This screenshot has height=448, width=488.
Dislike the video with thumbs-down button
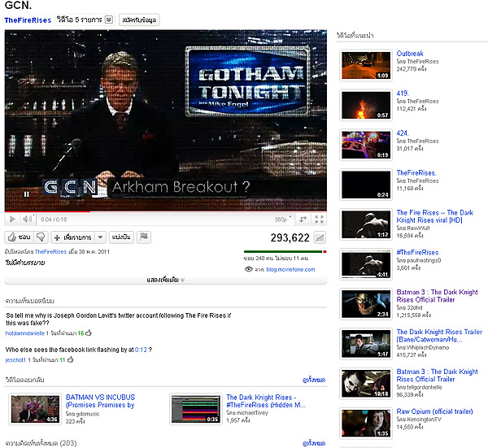click(41, 237)
